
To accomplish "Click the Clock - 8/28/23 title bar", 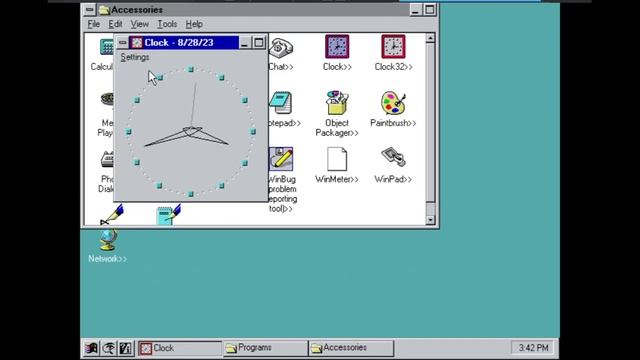I will coord(184,42).
